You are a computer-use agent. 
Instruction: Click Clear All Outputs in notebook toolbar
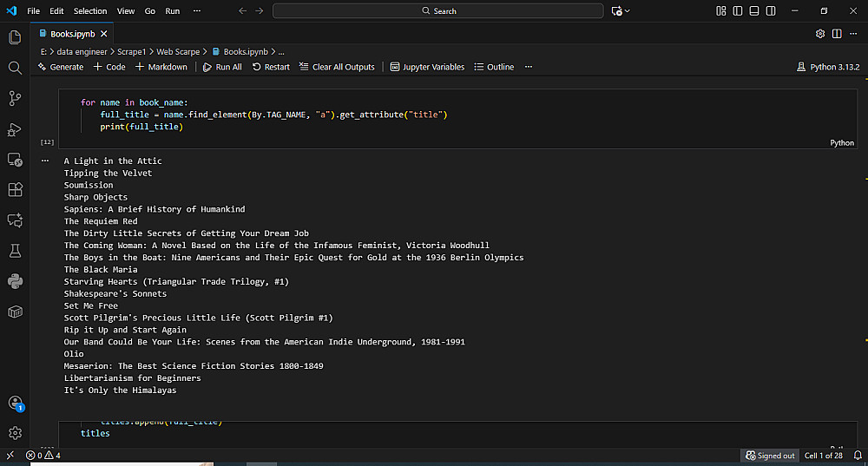(337, 67)
